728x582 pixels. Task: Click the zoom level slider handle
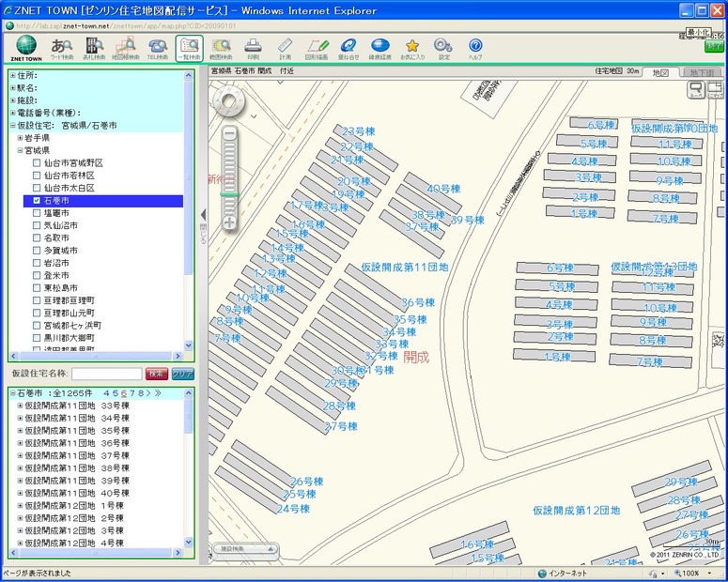[229, 194]
